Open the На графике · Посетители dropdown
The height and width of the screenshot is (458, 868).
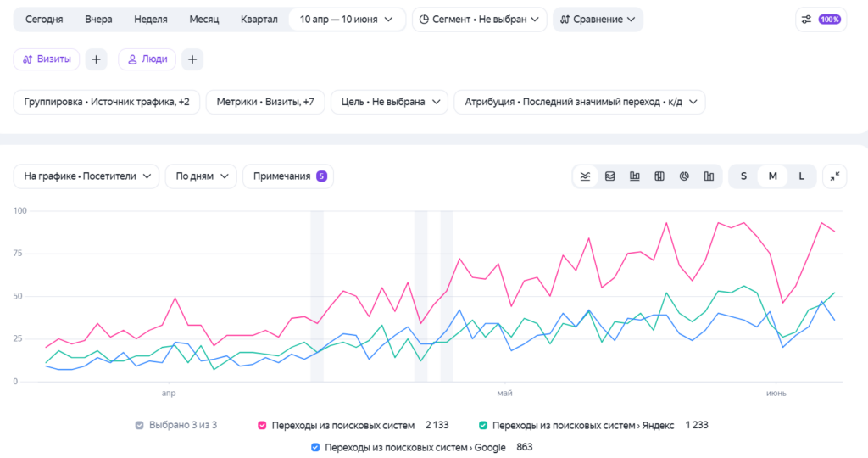(86, 176)
